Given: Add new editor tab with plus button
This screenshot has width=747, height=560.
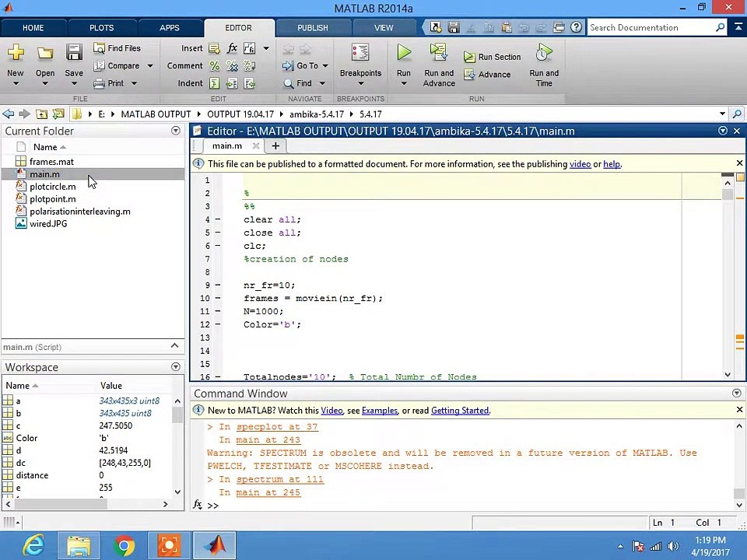Looking at the screenshot, I should pyautogui.click(x=275, y=145).
